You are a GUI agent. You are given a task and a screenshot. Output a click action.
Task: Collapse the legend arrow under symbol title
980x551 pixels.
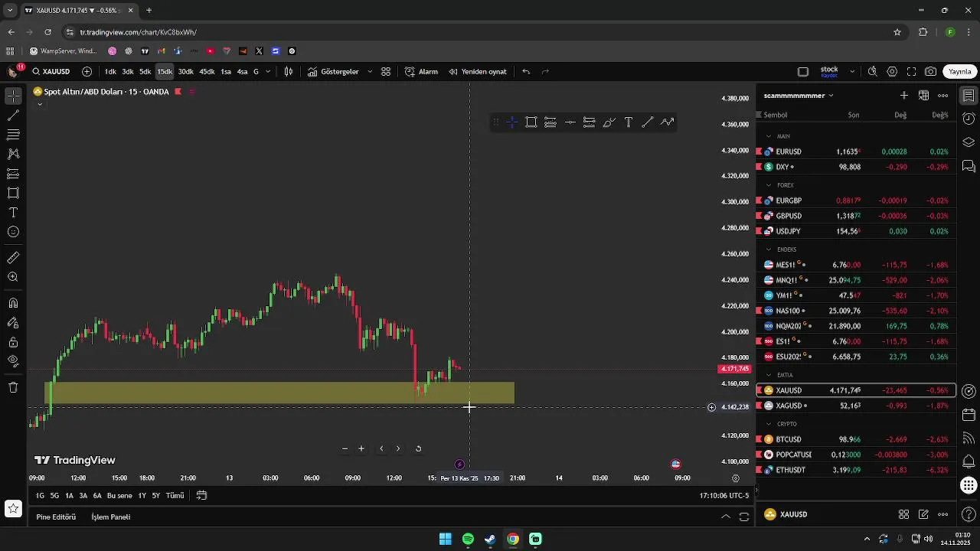click(39, 104)
